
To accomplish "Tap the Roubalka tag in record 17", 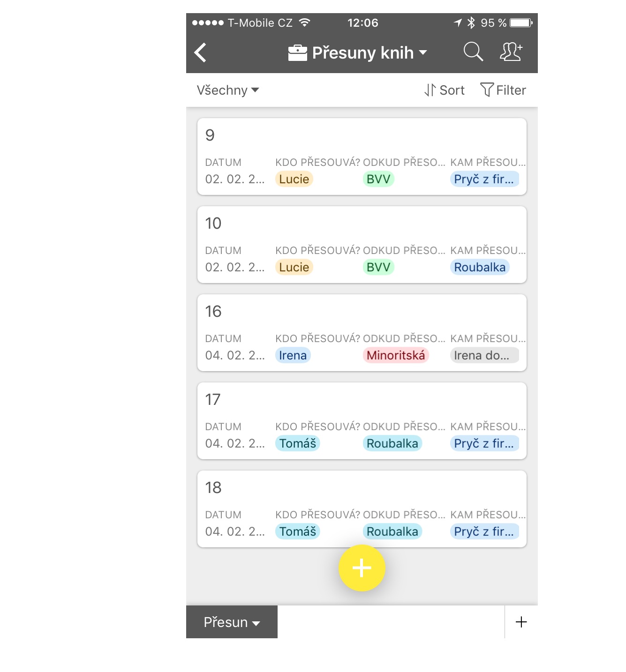I will [x=392, y=443].
